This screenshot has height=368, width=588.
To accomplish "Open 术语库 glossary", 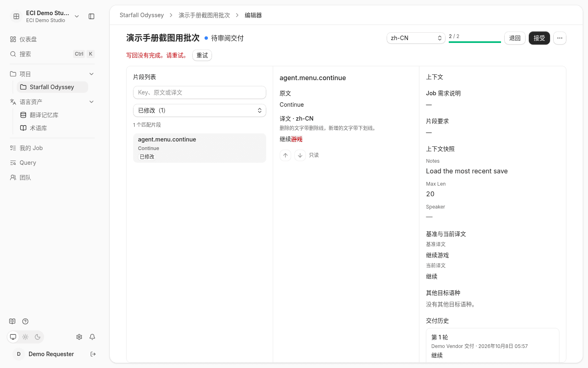I will (x=52, y=128).
